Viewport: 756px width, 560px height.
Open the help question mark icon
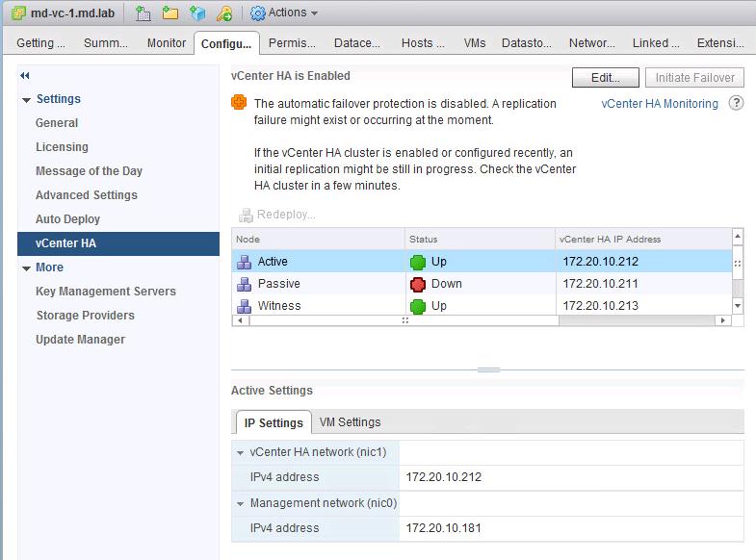(x=736, y=103)
